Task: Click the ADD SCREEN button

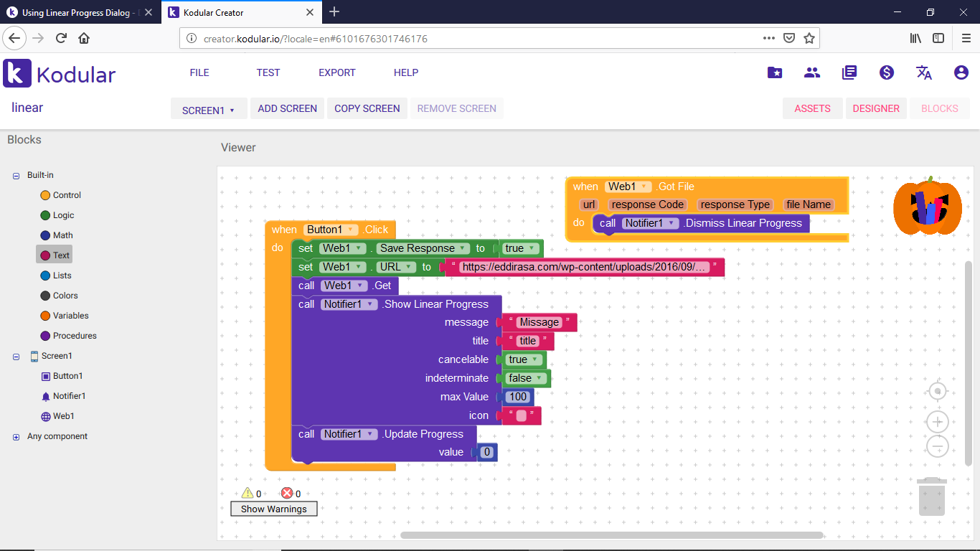Action: (288, 108)
